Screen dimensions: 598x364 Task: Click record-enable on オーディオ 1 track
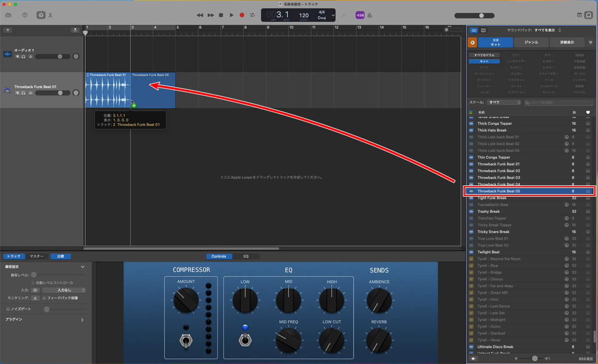click(30, 57)
